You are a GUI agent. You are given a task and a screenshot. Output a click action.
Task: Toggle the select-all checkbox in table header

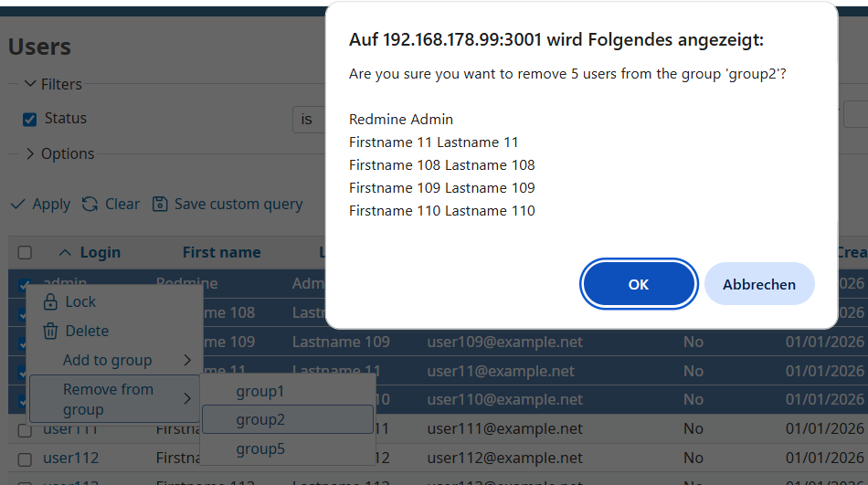click(25, 253)
